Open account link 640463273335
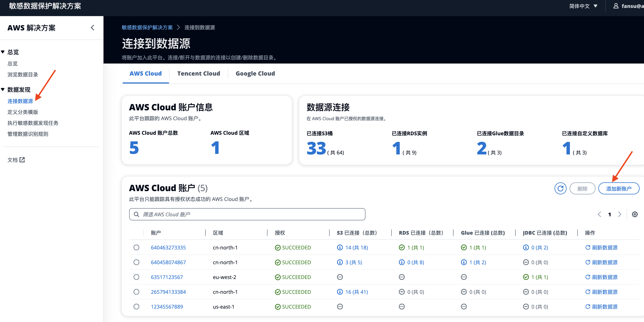This screenshot has width=644, height=322. 169,248
